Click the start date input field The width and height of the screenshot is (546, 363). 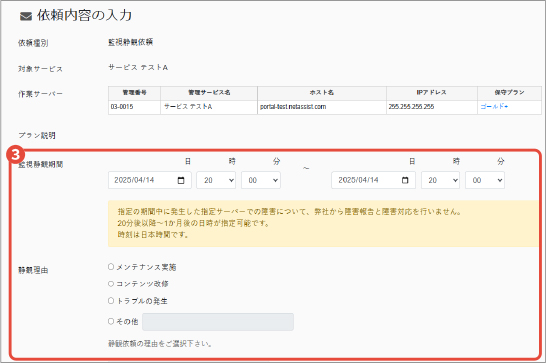pos(150,180)
